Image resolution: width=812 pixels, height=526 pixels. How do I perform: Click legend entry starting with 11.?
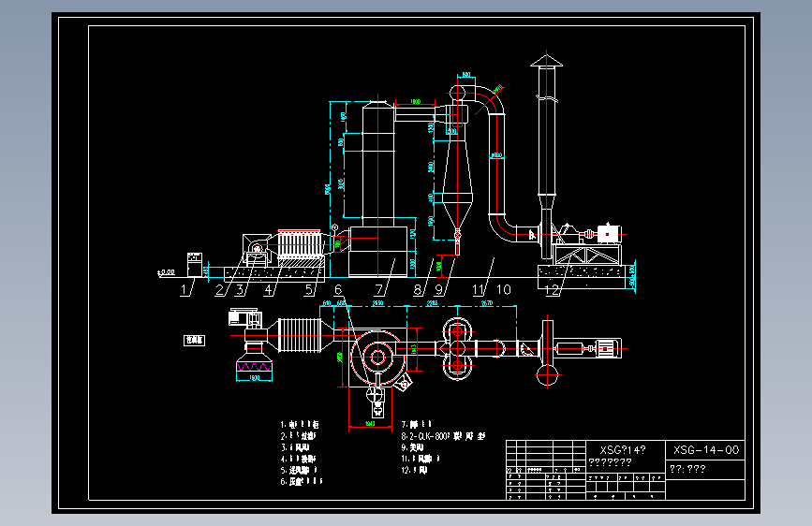pos(421,459)
